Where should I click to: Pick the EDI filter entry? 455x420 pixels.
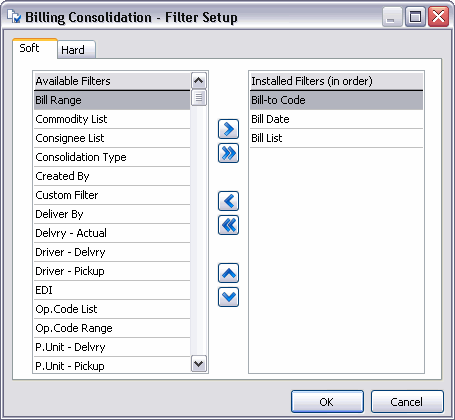[112, 290]
